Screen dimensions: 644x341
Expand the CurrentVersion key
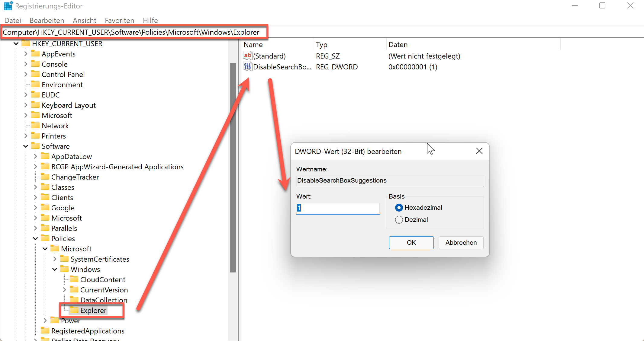pyautogui.click(x=64, y=290)
